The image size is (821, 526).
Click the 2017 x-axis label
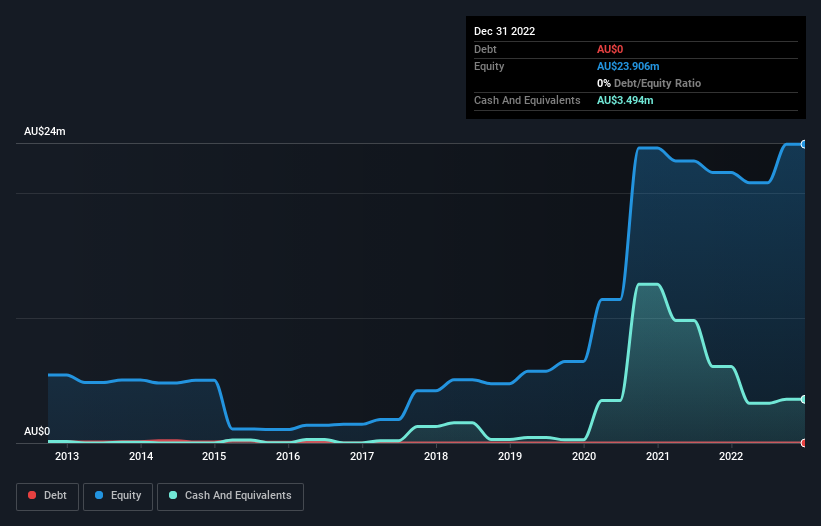tap(362, 456)
